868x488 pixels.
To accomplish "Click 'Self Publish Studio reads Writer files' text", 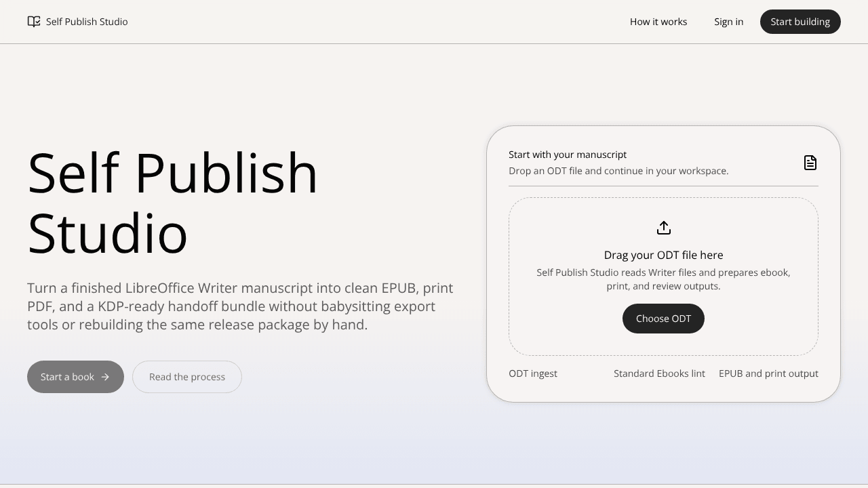I will (x=663, y=279).
